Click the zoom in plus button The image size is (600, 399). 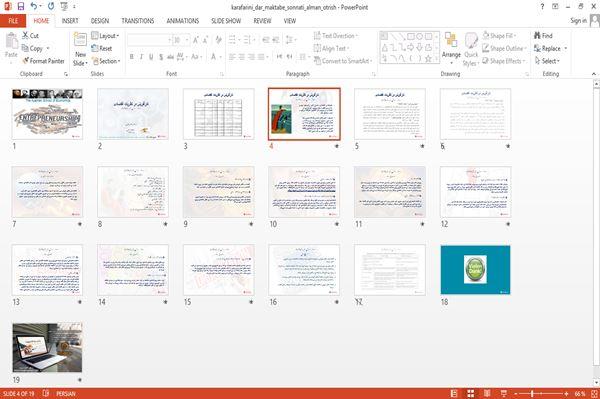point(566,393)
